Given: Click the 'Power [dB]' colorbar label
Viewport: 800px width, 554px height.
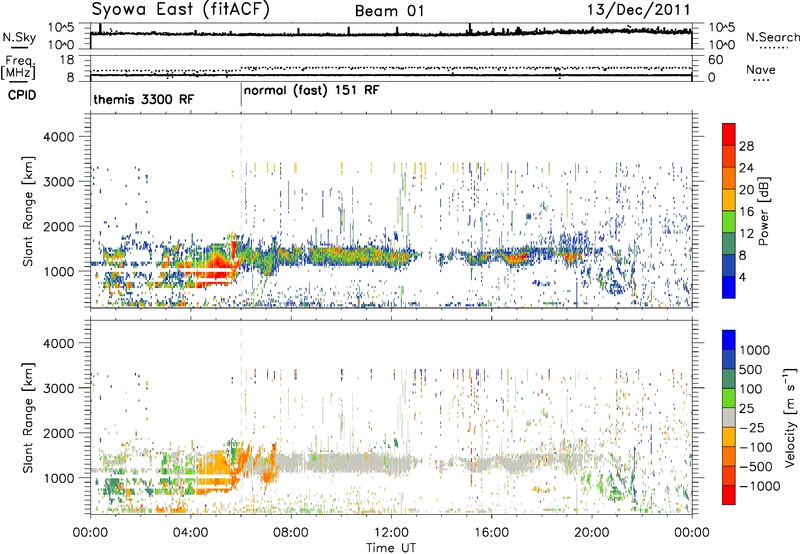Looking at the screenshot, I should tap(763, 211).
